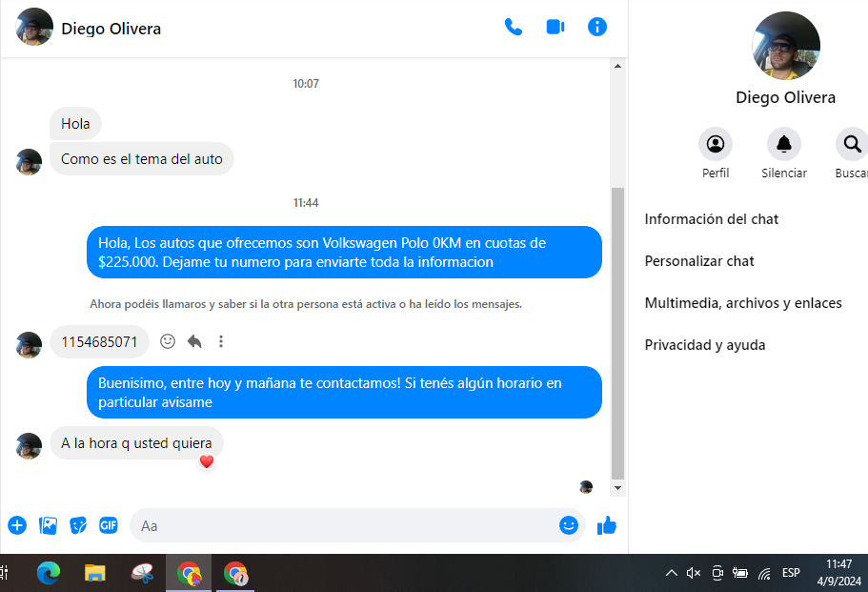Click the 'Hola' message bubble
This screenshot has height=592, width=868.
pyautogui.click(x=75, y=124)
